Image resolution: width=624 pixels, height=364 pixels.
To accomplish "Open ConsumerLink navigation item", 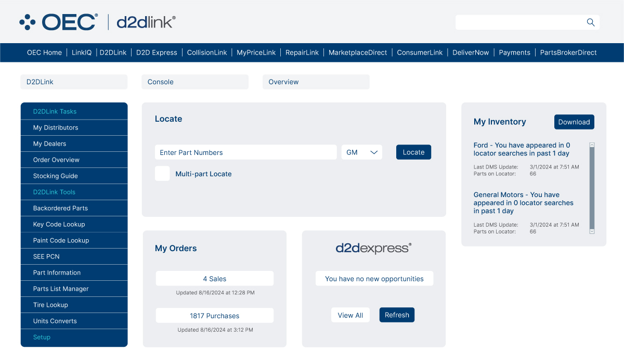I will tap(420, 53).
